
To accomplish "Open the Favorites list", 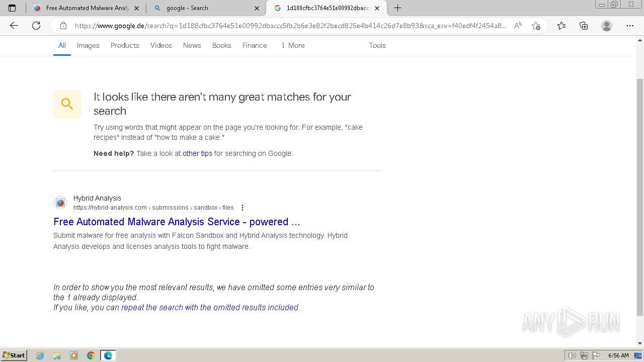I will 561,26.
